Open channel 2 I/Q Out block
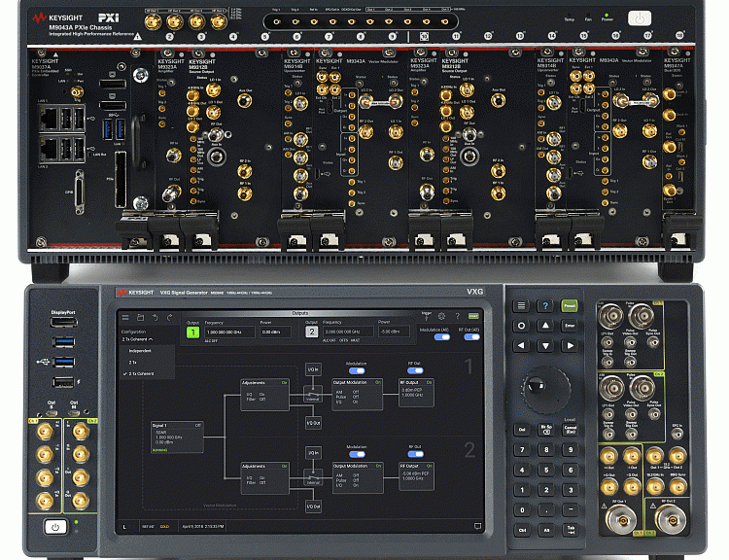Image resolution: width=729 pixels, height=560 pixels. point(313,507)
